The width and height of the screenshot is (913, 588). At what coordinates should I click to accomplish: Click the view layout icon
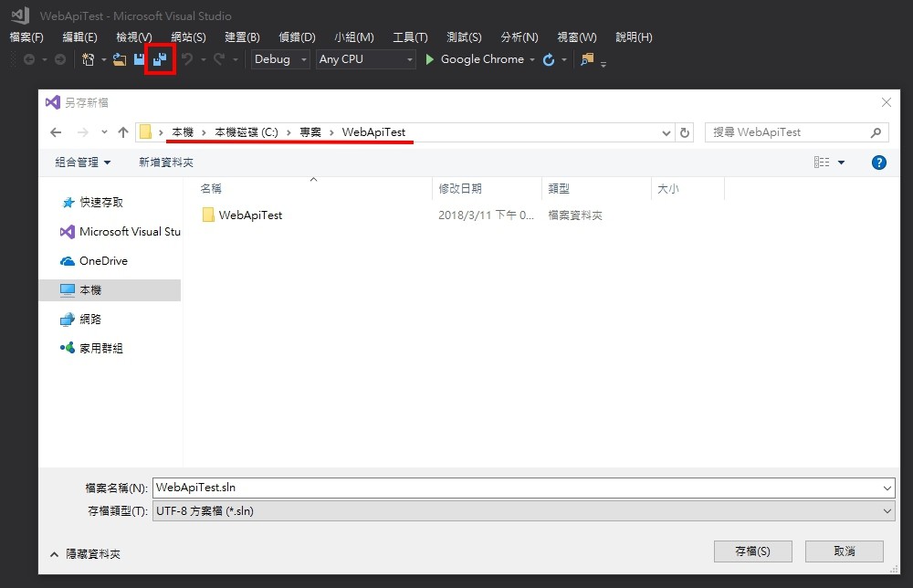[x=822, y=163]
